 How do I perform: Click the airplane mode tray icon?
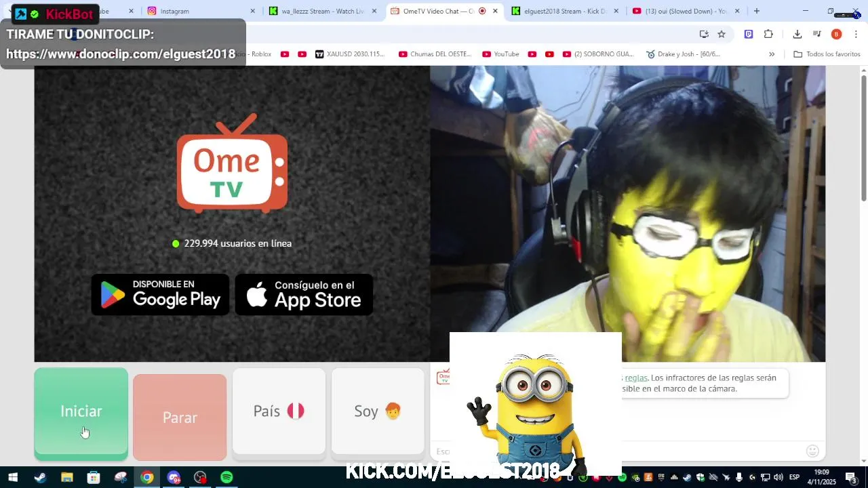pos(726,478)
